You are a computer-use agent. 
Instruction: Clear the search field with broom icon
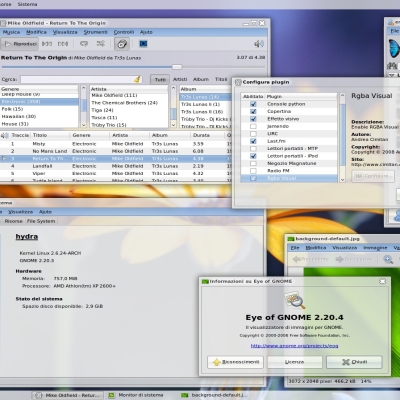137,79
